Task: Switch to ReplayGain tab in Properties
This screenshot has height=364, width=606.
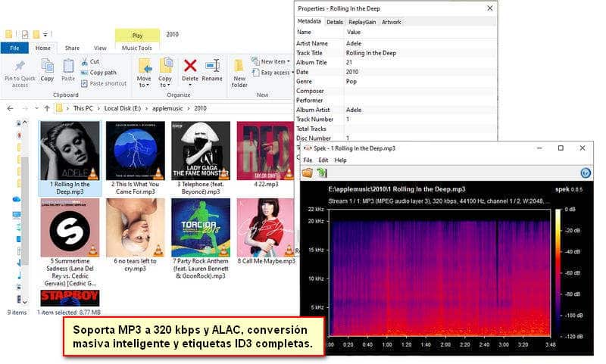Action: (362, 22)
